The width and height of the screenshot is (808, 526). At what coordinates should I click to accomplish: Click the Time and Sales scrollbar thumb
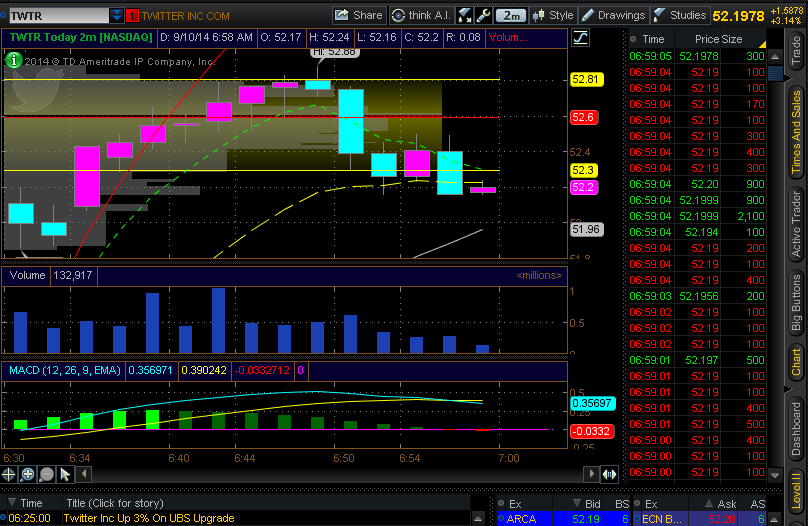click(775, 73)
